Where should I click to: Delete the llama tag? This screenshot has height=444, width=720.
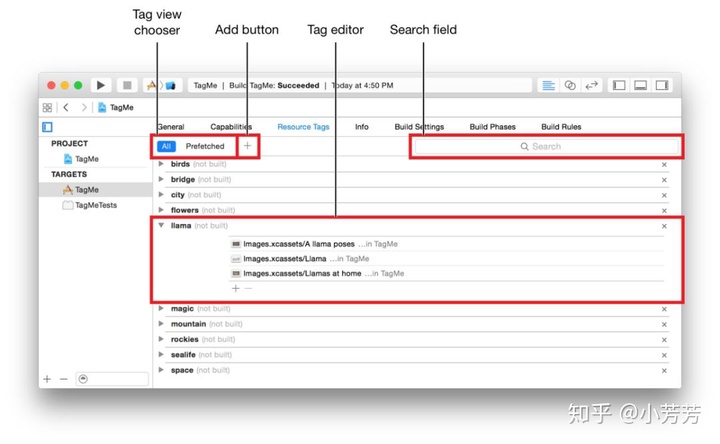tap(664, 226)
